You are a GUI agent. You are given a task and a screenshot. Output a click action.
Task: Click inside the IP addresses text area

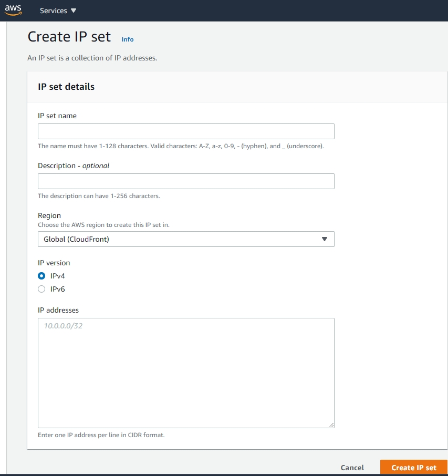pos(186,373)
